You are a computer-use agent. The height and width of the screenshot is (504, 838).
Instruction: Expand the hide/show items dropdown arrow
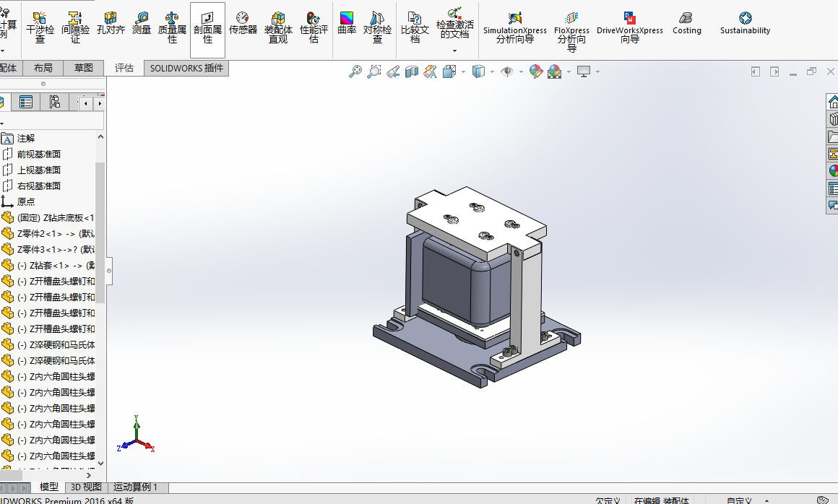[x=521, y=71]
